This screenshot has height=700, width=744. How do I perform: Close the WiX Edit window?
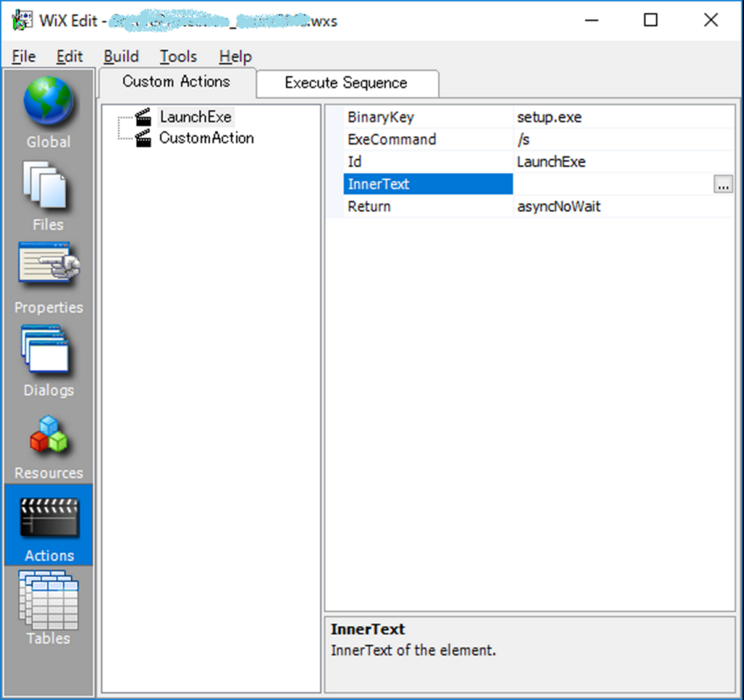coord(711,20)
